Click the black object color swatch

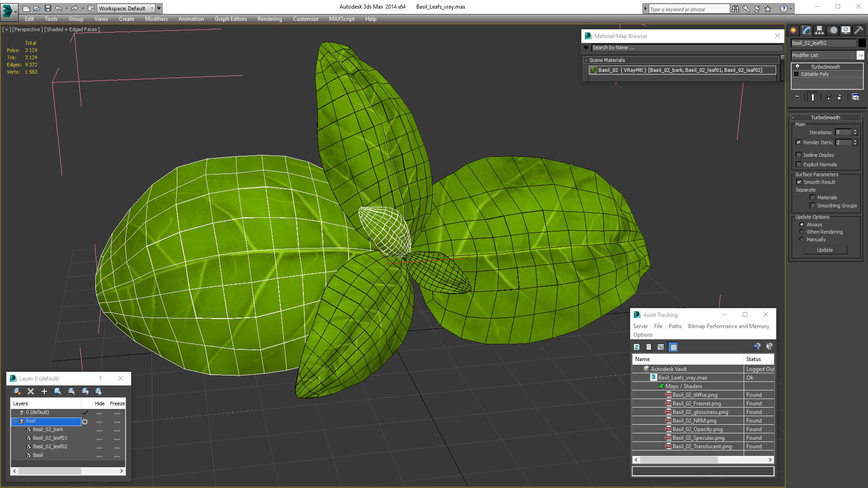pyautogui.click(x=862, y=43)
